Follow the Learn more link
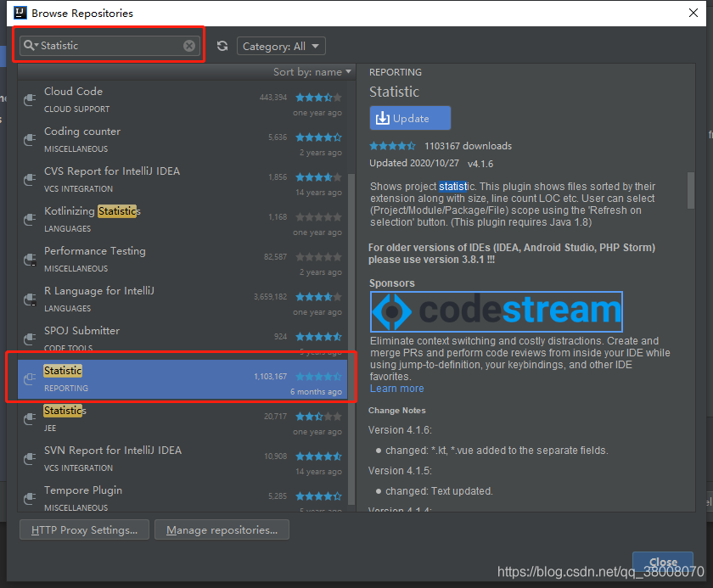Screen dimensions: 713x588 [x=396, y=389]
